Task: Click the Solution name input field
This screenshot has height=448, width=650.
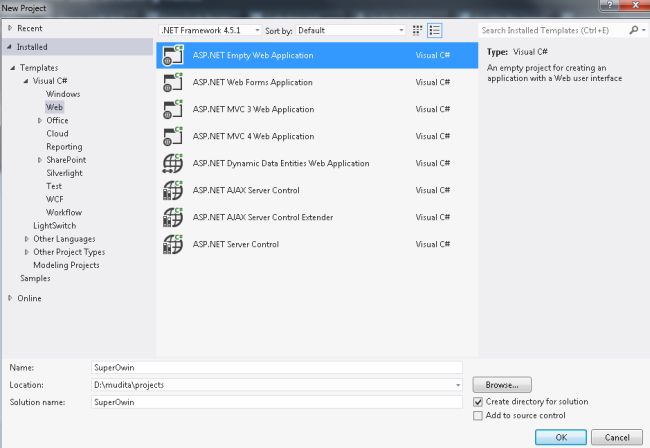Action: tap(276, 402)
